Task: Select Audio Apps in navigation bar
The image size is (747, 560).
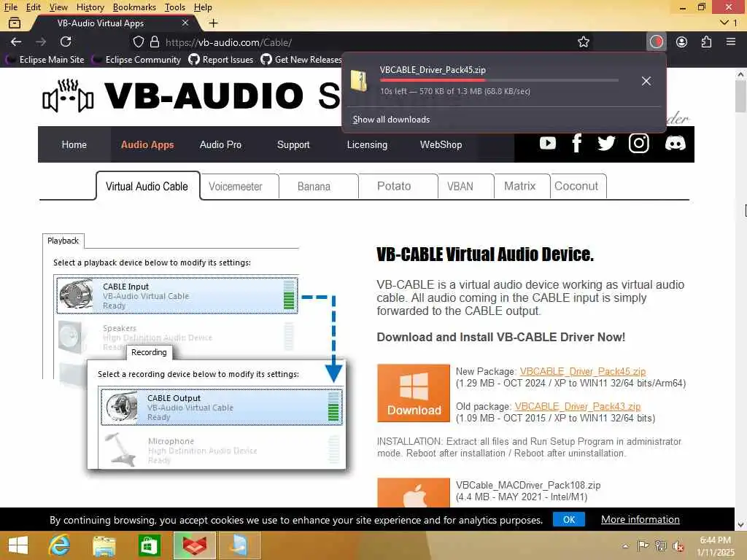Action: click(x=147, y=145)
